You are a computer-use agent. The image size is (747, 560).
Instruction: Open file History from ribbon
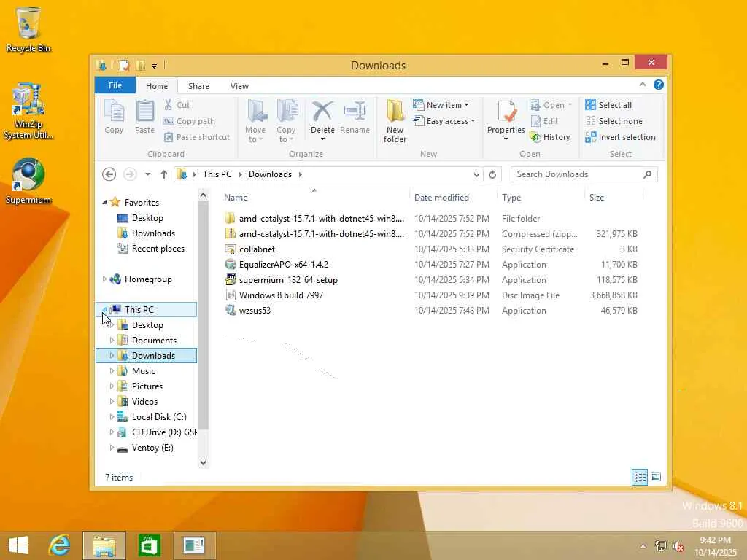[x=550, y=137]
